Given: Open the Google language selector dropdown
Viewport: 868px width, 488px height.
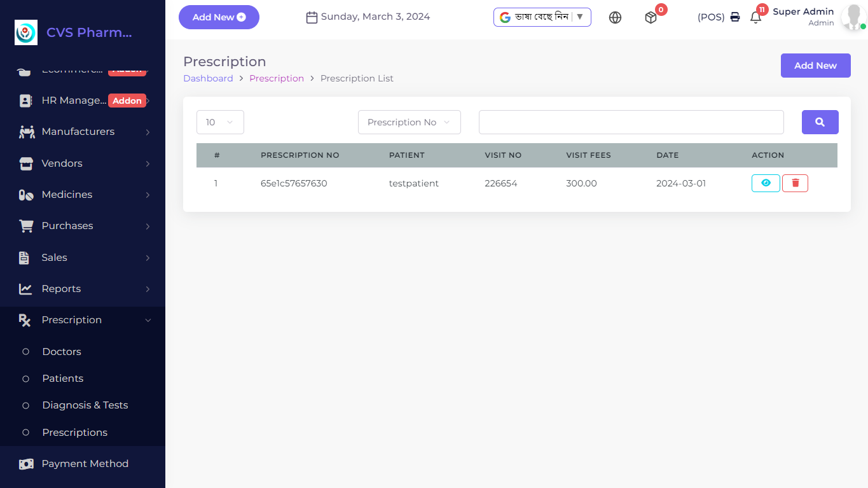Looking at the screenshot, I should pyautogui.click(x=542, y=17).
